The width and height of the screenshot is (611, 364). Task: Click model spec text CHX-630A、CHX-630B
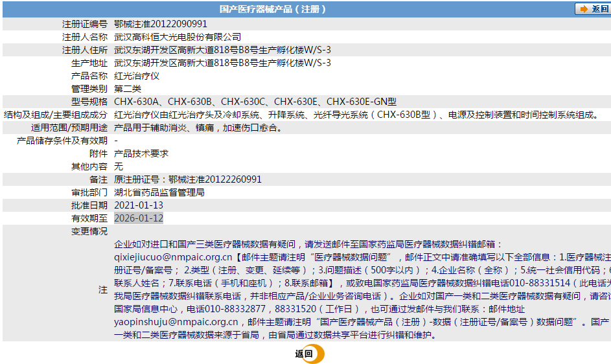pos(163,102)
